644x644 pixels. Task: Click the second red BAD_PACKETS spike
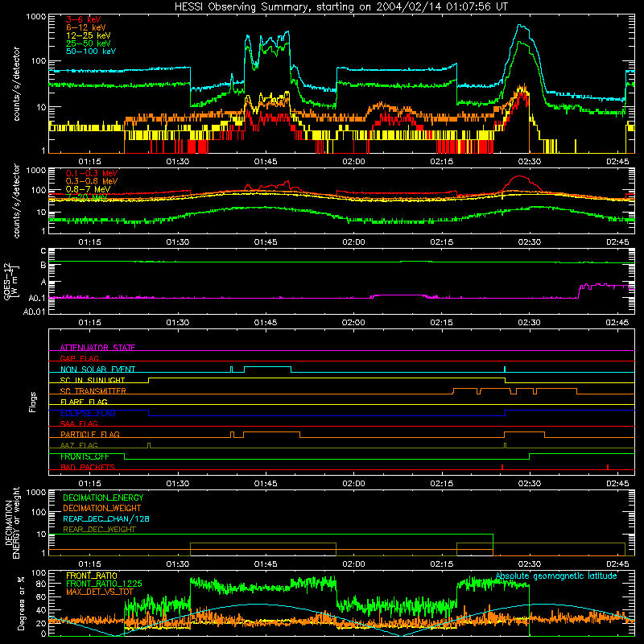click(608, 467)
